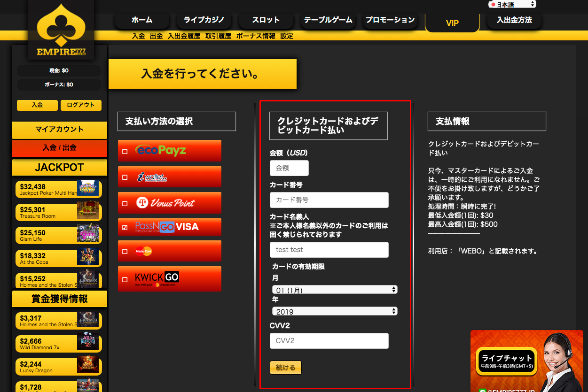
Task: Open the 日本語 language dropdown
Action: 512,4
